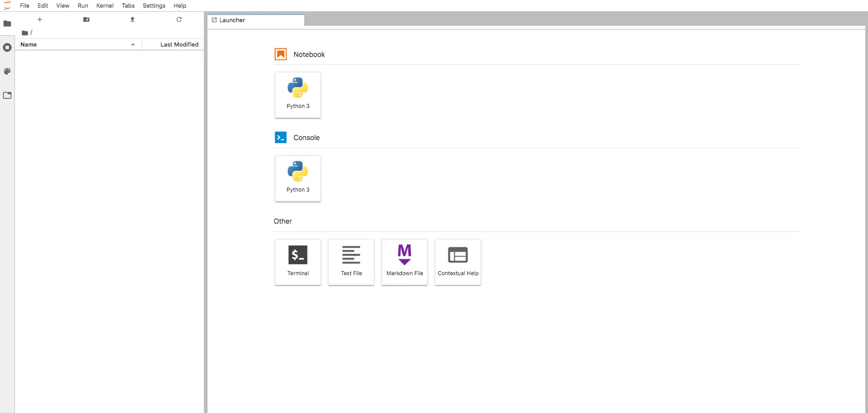
Task: Create a new Text File
Action: click(351, 262)
